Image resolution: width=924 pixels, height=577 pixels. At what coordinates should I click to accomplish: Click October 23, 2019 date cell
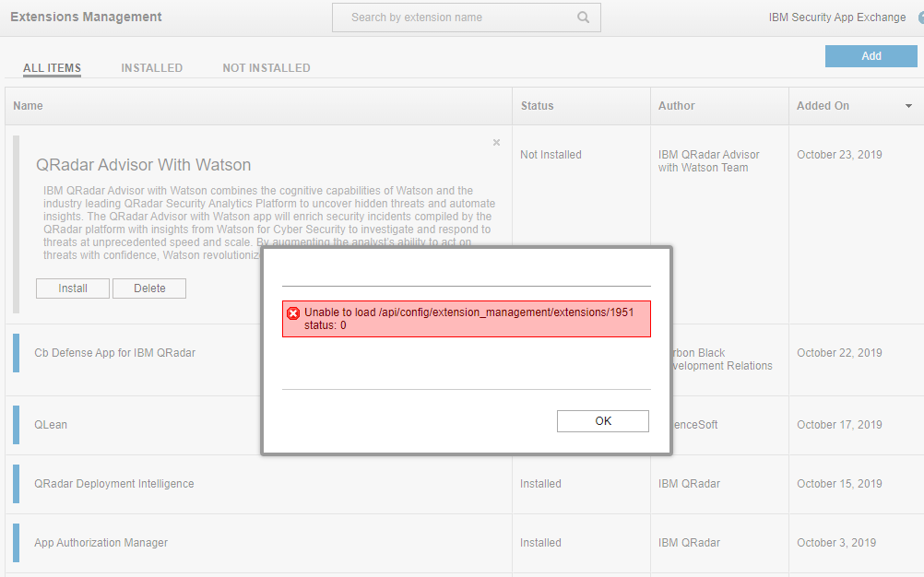click(839, 155)
